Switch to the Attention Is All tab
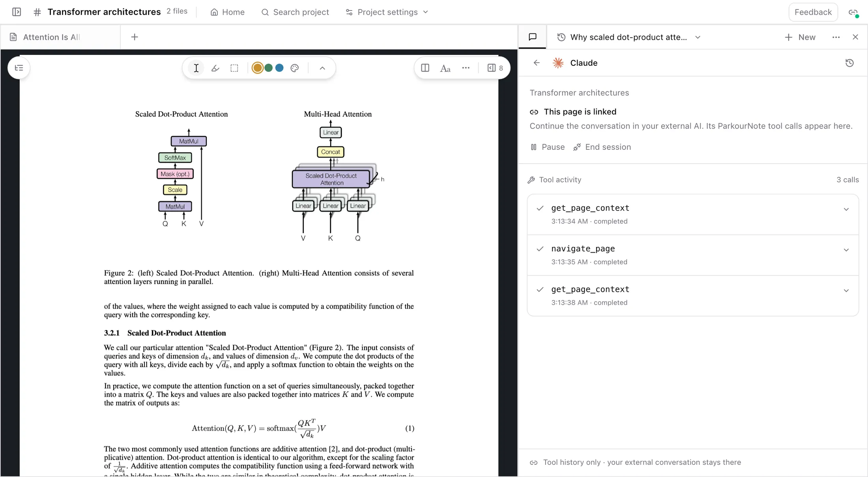Screen dimensions: 868x477 [x=61, y=37]
